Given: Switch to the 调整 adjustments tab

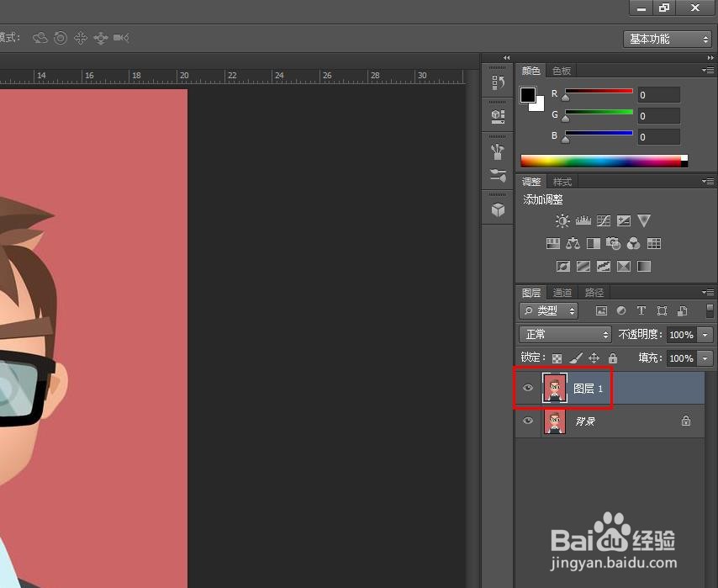Looking at the screenshot, I should pos(531,182).
